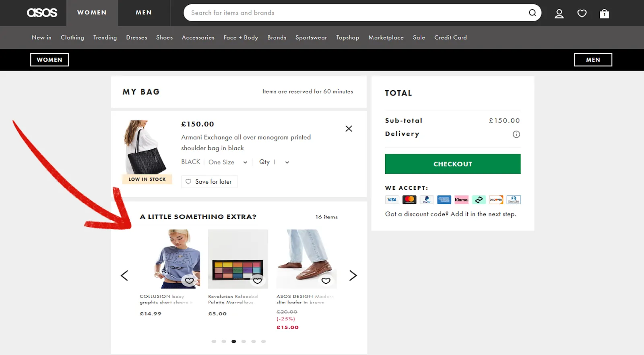
Task: Click Save for later button
Action: [209, 182]
